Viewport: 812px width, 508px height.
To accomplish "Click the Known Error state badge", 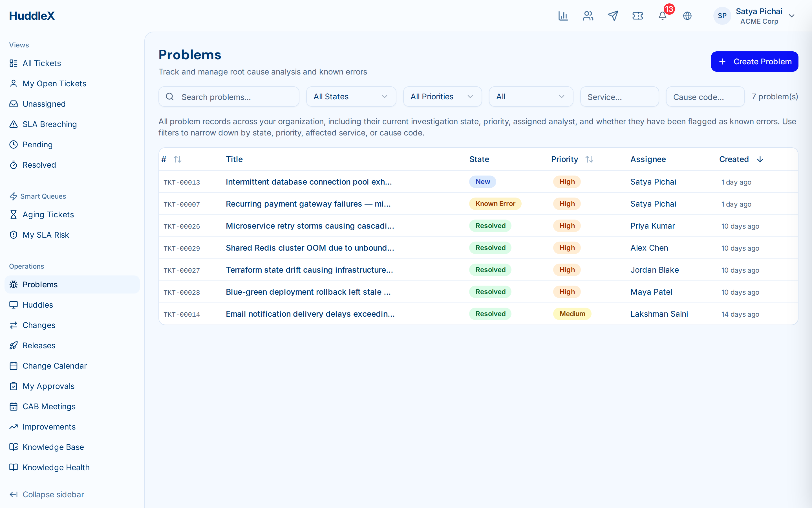I will click(x=495, y=204).
